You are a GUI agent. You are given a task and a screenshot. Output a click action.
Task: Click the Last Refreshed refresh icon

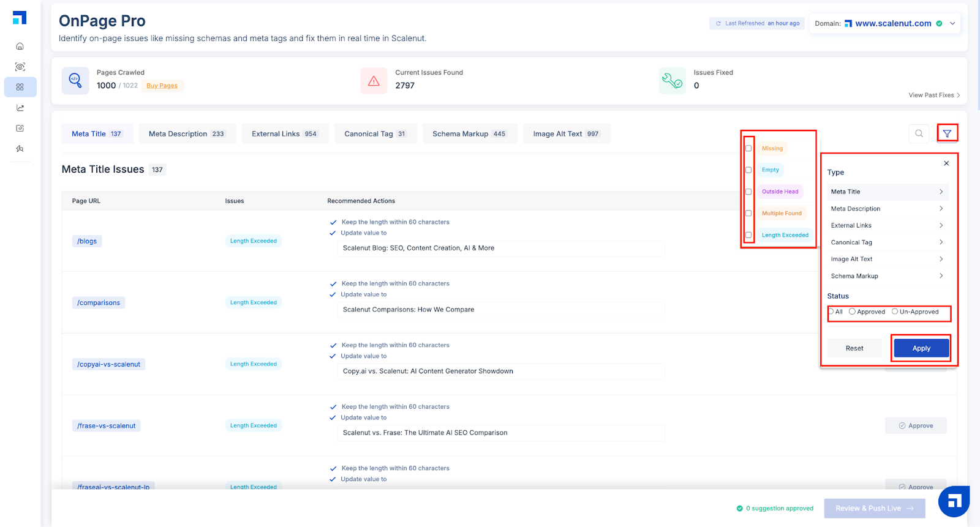pyautogui.click(x=718, y=23)
